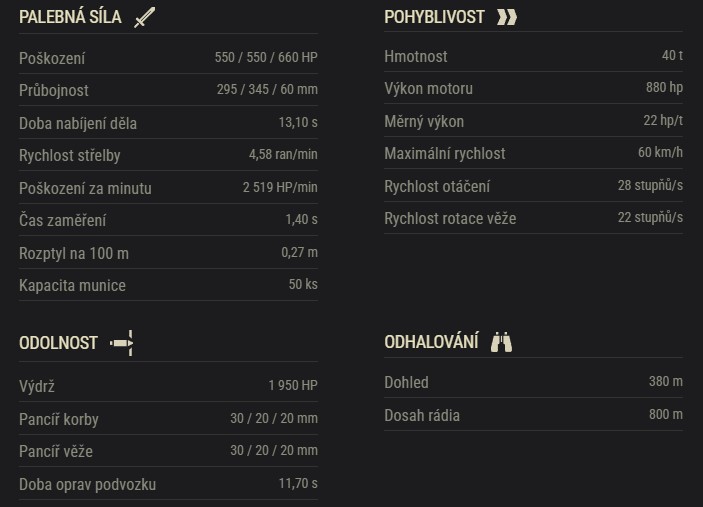
Task: Click the Rychlost střelby value 4,58 ran/min
Action: (283, 156)
